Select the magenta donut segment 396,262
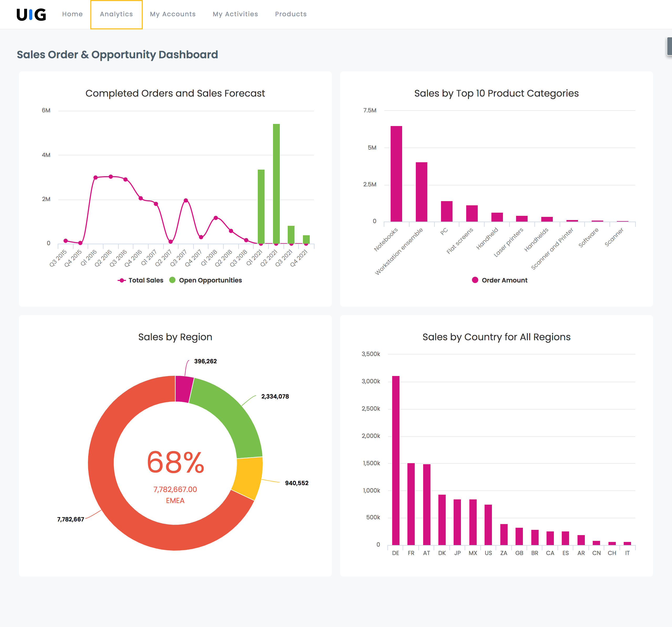 (184, 389)
